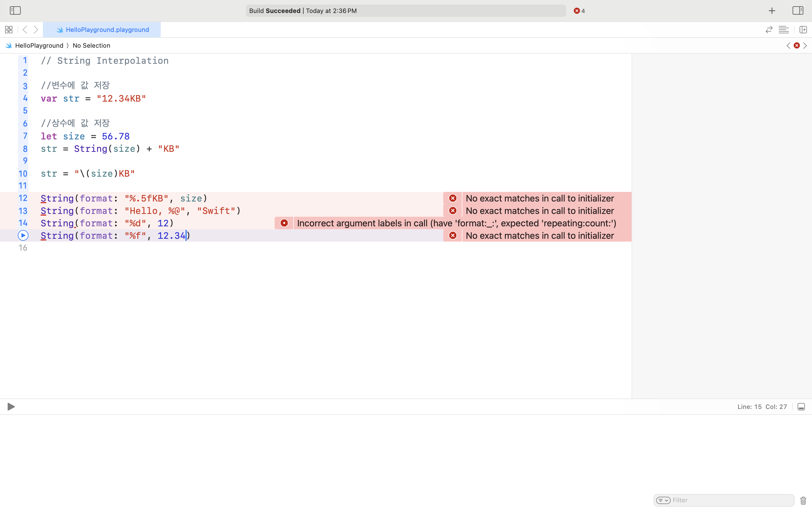Click line 15 error icon
The width and height of the screenshot is (812, 508).
pos(453,236)
